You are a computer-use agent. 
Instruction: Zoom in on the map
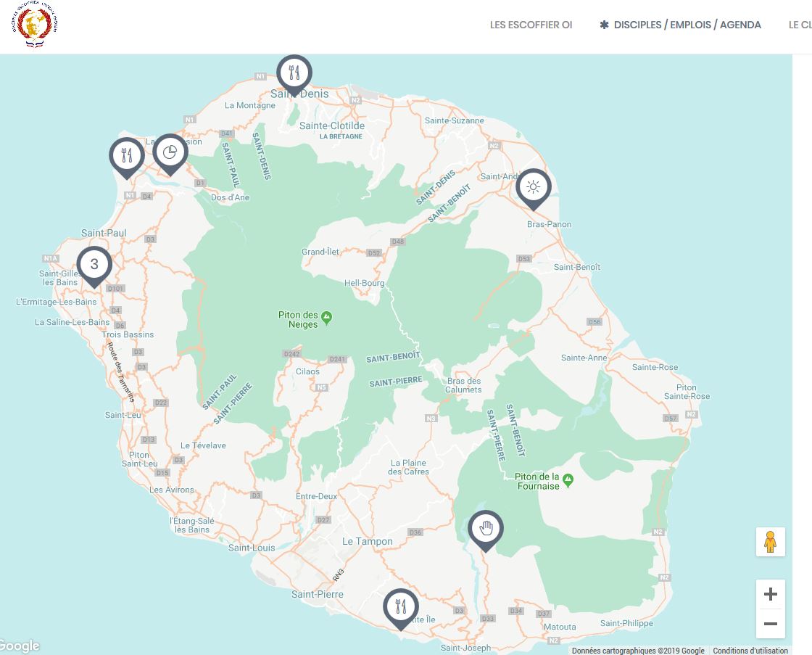tap(771, 594)
